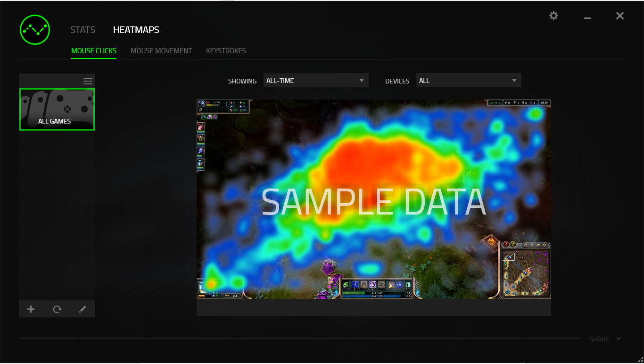This screenshot has height=364, width=644.
Task: Close the Razer Stats window
Action: [620, 16]
